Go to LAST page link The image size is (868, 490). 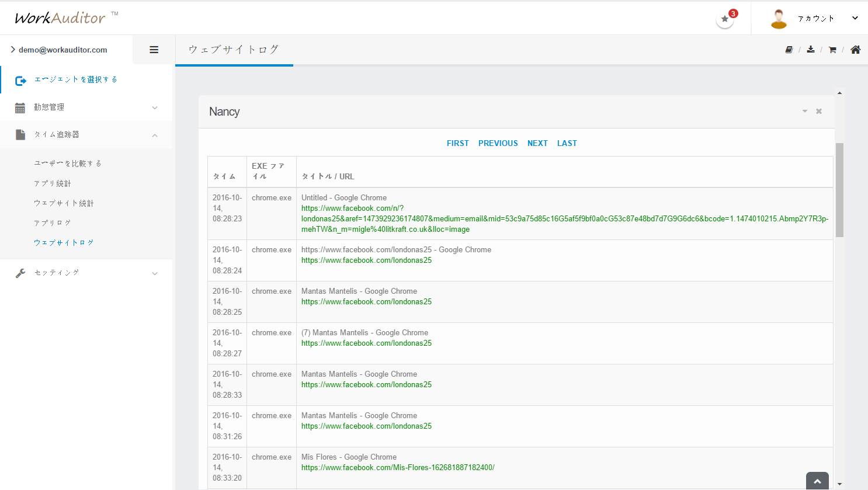tap(567, 143)
